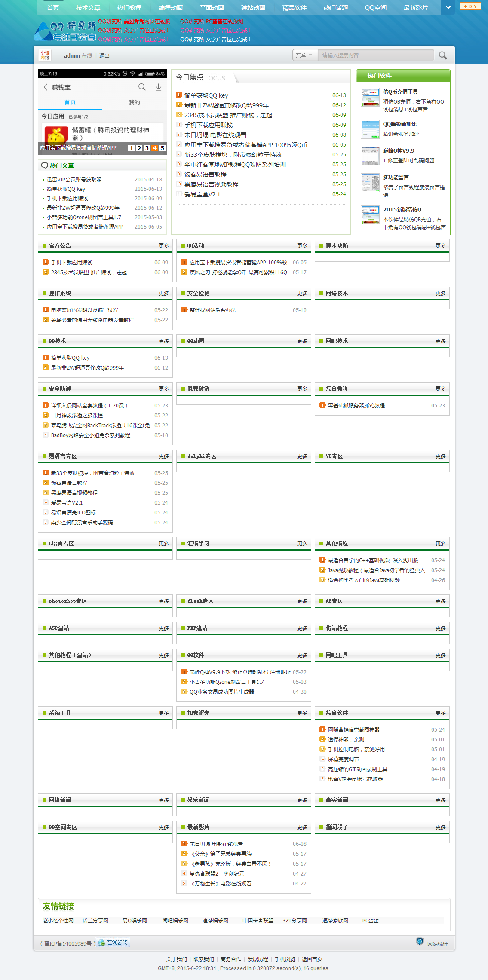Open 高压缩的GIF动画录制工具 article

[358, 769]
